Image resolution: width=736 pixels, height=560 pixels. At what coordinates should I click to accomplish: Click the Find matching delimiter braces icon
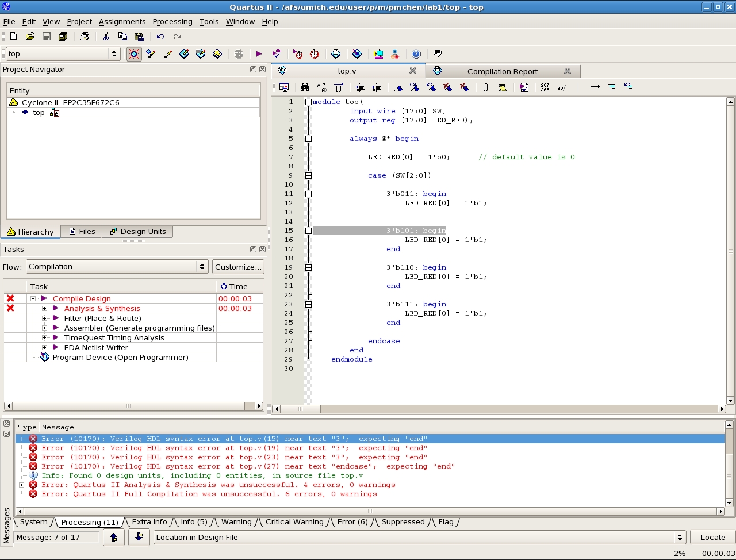point(339,87)
